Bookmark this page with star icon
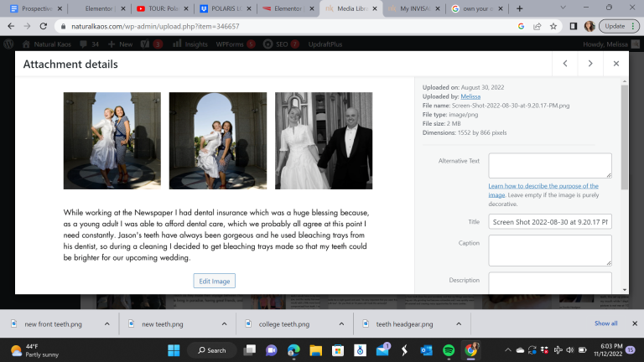 [553, 26]
